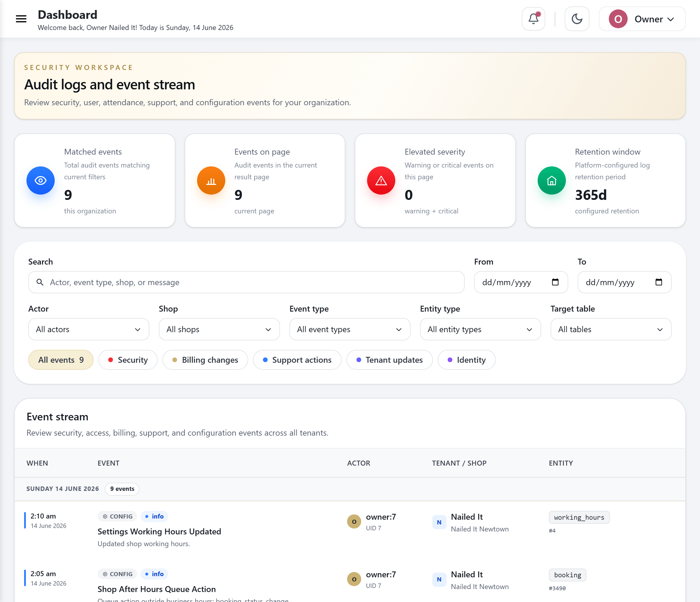Click the Audit logs and event stream heading

pos(109,85)
